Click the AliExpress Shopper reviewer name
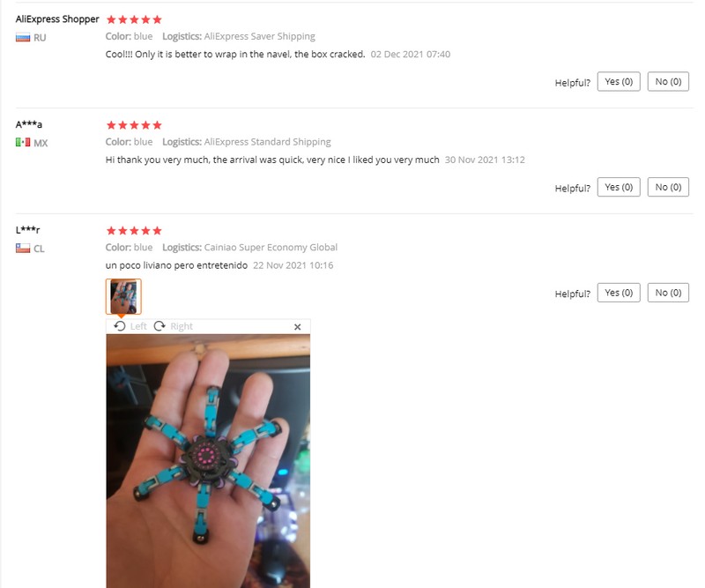This screenshot has width=705, height=588. [57, 19]
